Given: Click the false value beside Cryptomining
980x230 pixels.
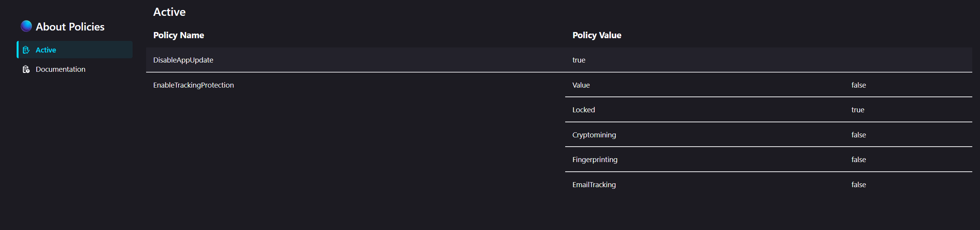Looking at the screenshot, I should pyautogui.click(x=859, y=135).
